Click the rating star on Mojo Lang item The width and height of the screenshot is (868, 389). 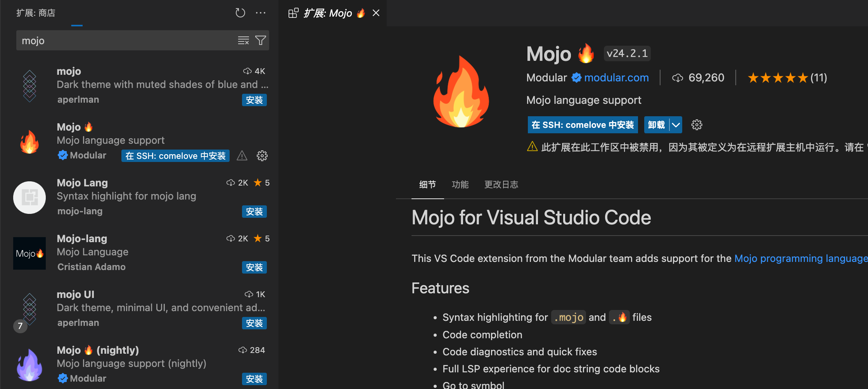[258, 182]
